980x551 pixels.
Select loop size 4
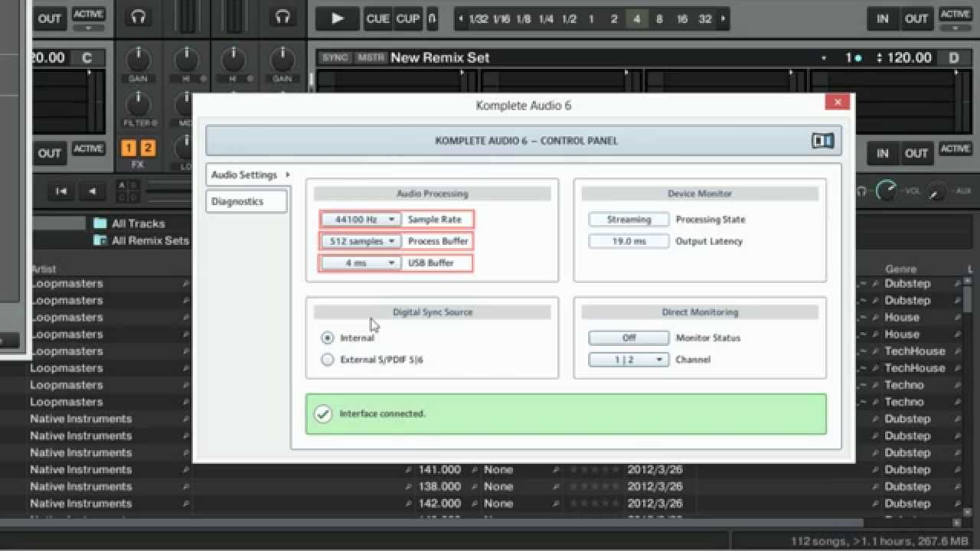tap(636, 19)
